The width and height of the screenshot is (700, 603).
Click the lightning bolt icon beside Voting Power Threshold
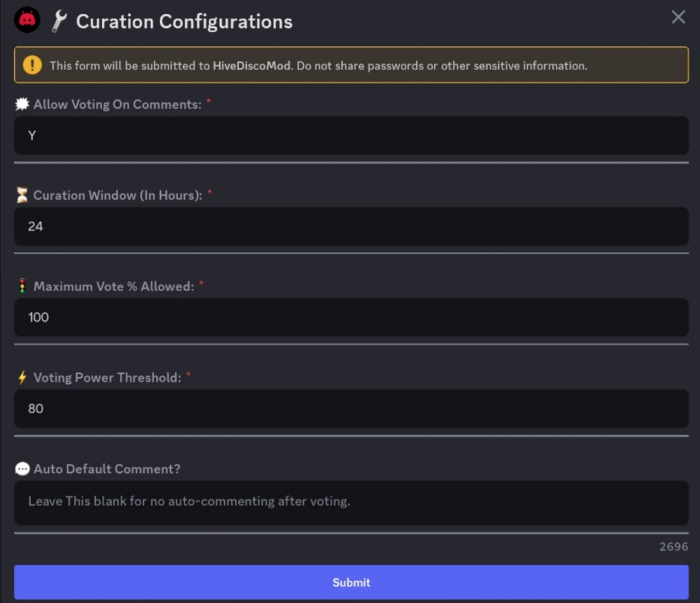22,377
